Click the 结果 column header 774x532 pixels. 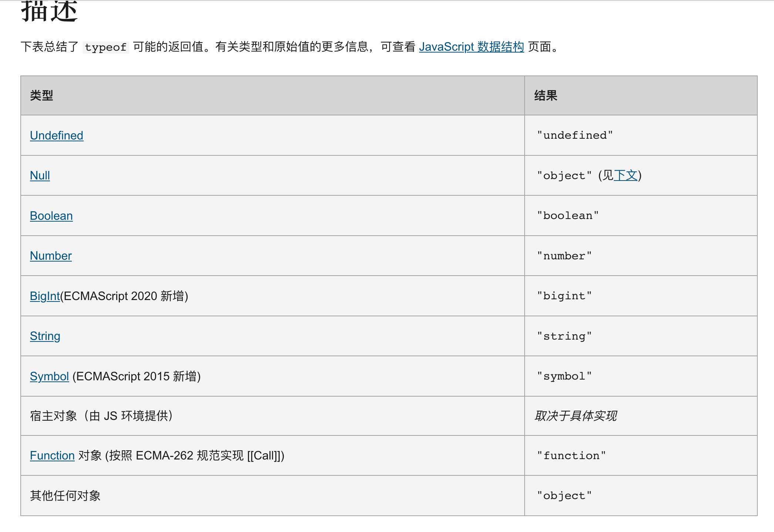[546, 95]
